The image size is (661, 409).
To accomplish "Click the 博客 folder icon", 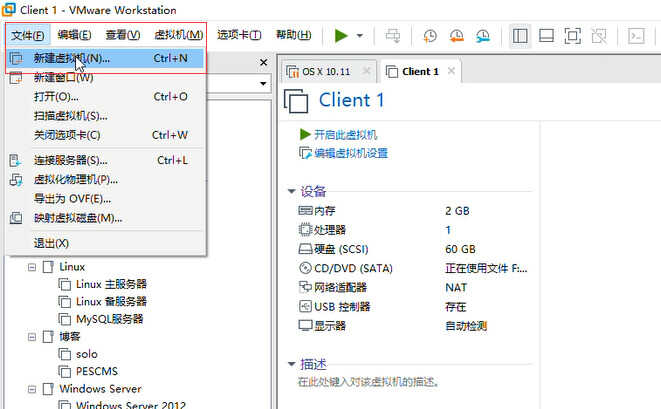I will tap(48, 337).
